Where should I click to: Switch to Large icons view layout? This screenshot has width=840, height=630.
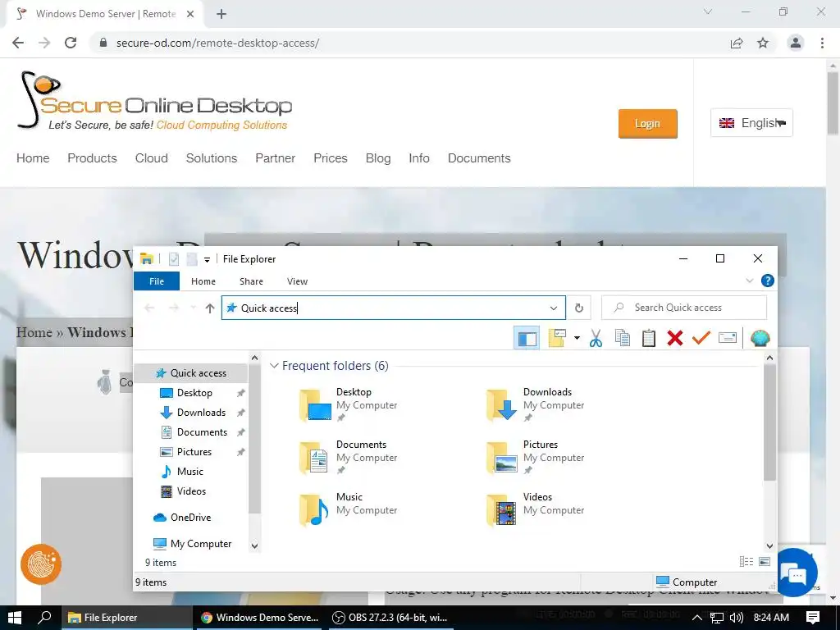point(765,561)
